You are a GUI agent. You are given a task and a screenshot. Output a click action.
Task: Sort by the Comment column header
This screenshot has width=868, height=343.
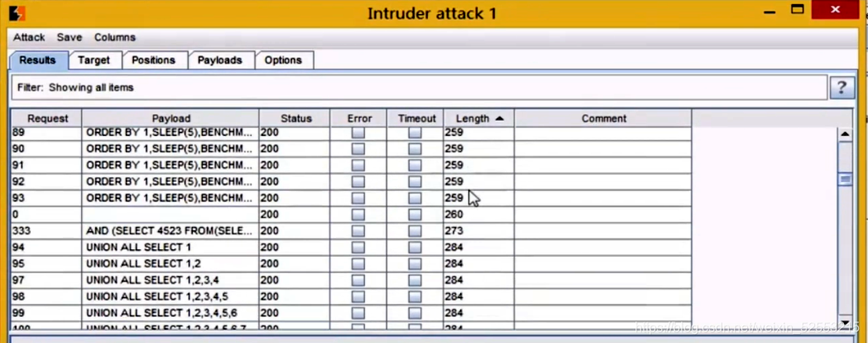603,118
